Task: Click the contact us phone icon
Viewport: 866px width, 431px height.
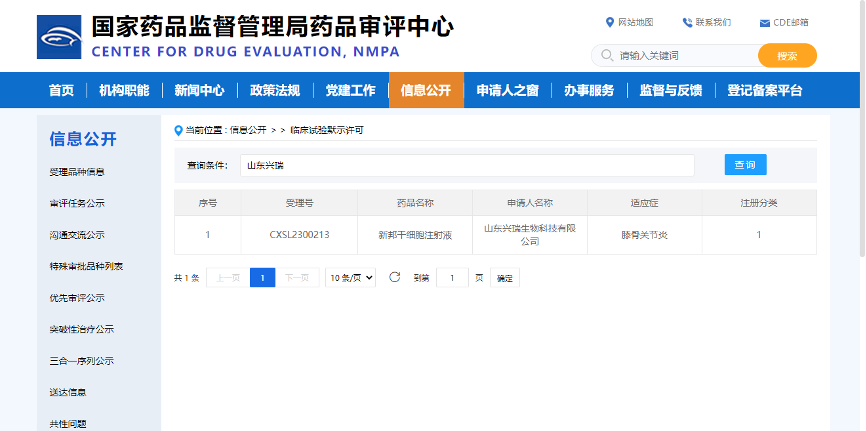Action: pyautogui.click(x=687, y=23)
